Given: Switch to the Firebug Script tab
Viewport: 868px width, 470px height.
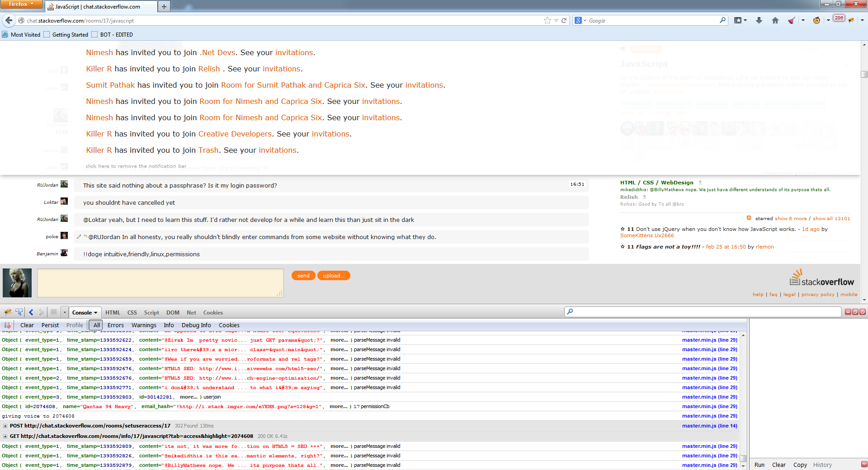Looking at the screenshot, I should coord(151,312).
